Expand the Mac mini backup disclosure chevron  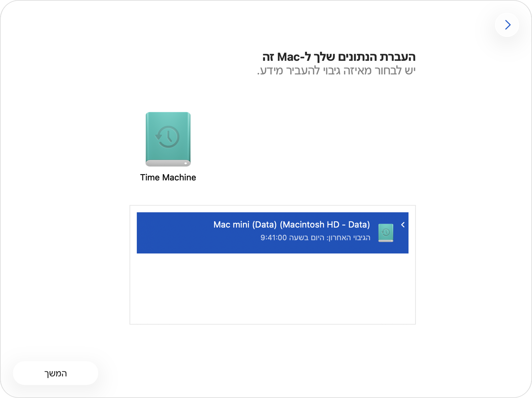click(403, 225)
